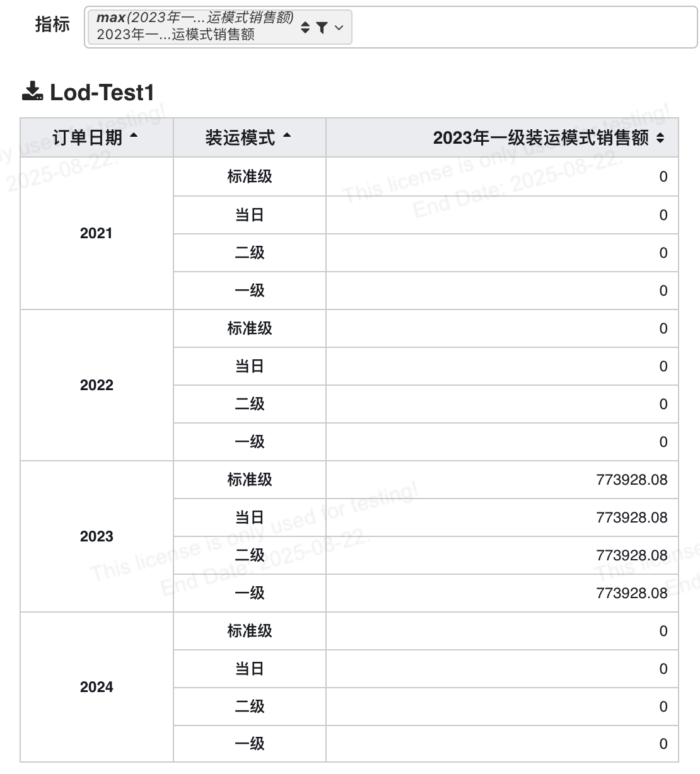Select the 2023 order year cell
This screenshot has height=774, width=700.
(x=96, y=536)
